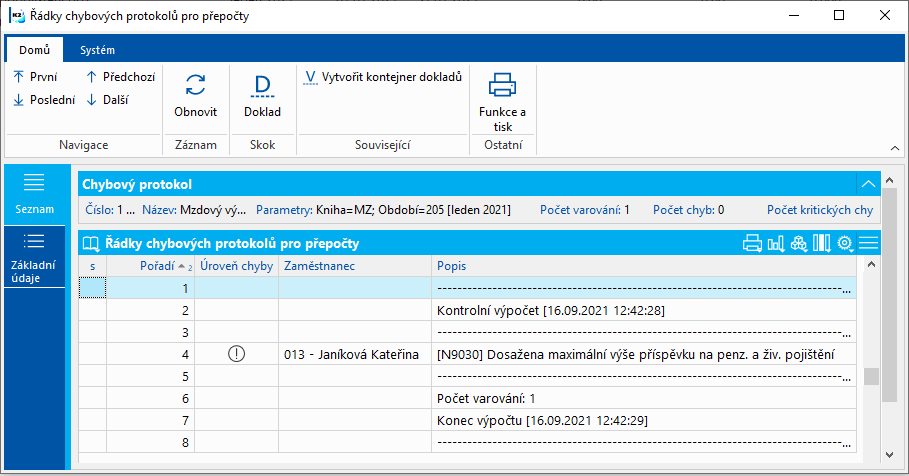Switch to the Systém ribbon tab
This screenshot has height=476, width=909.
[97, 50]
